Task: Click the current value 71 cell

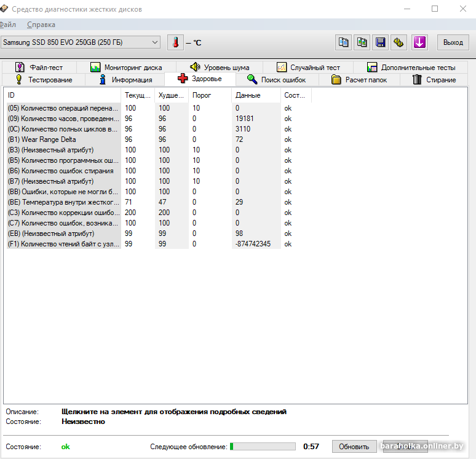Action: click(x=129, y=202)
